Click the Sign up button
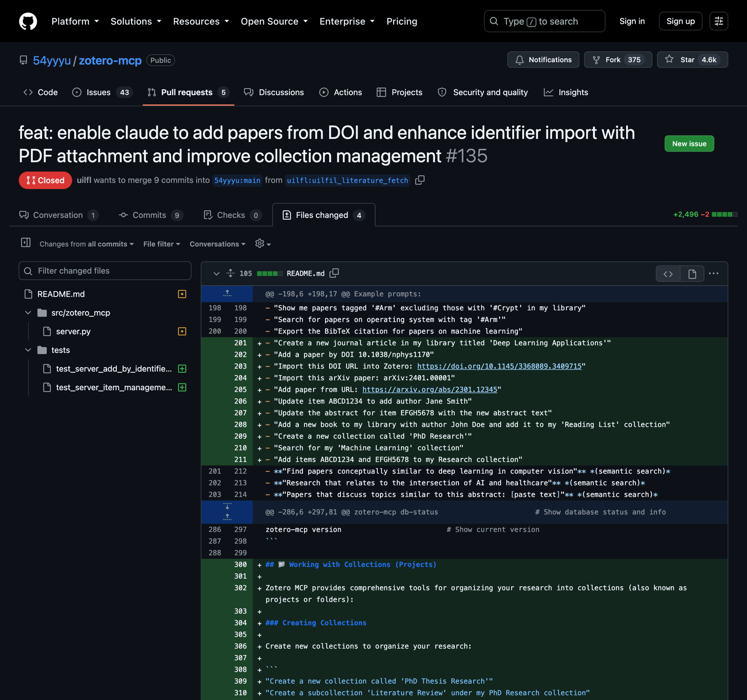This screenshot has height=700, width=747. click(x=681, y=21)
